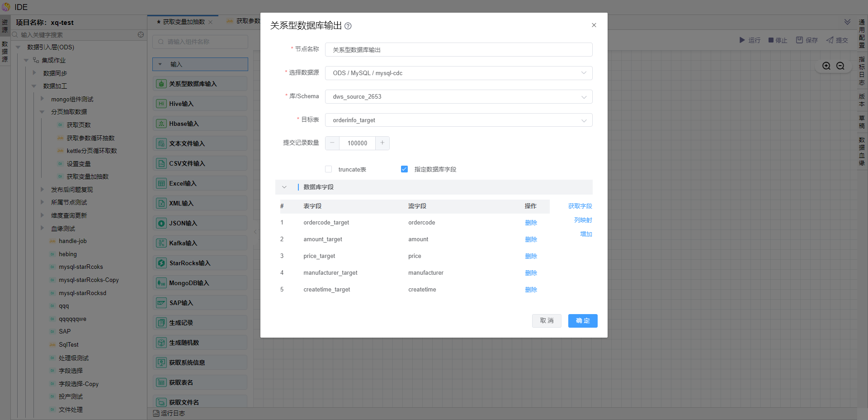Switch to the 获取变量加抽数 tab
Screen dimensions: 868x420
pos(184,22)
